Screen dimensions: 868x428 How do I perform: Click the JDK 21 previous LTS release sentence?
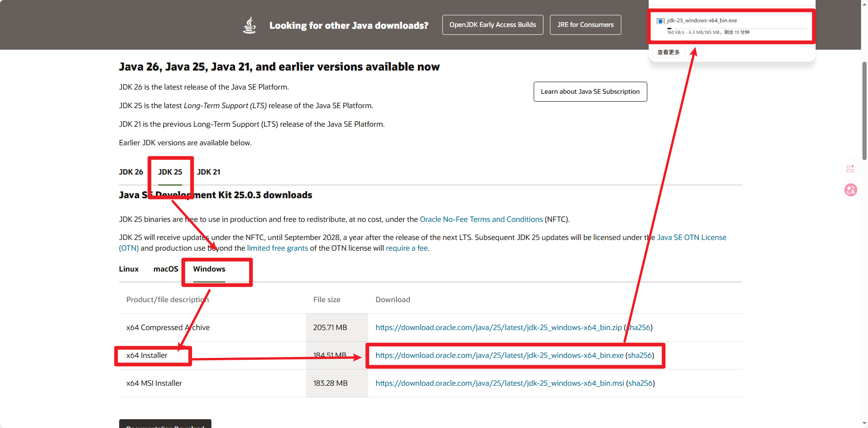pos(252,124)
